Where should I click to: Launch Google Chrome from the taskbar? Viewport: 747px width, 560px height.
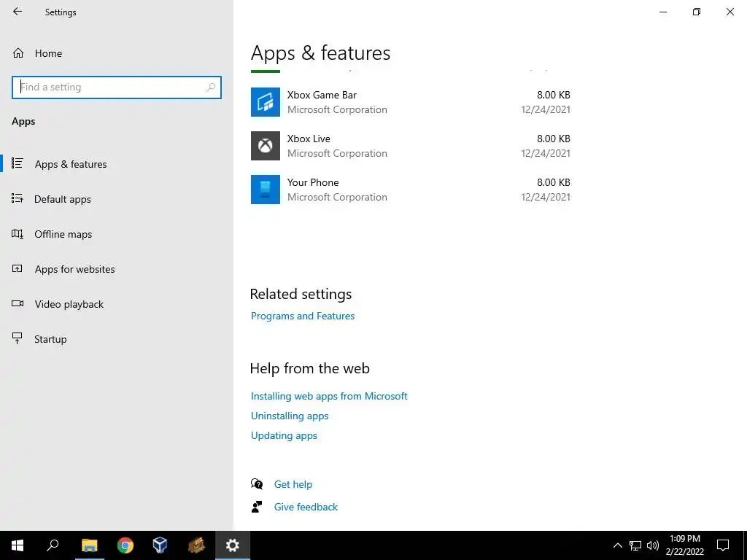click(125, 545)
